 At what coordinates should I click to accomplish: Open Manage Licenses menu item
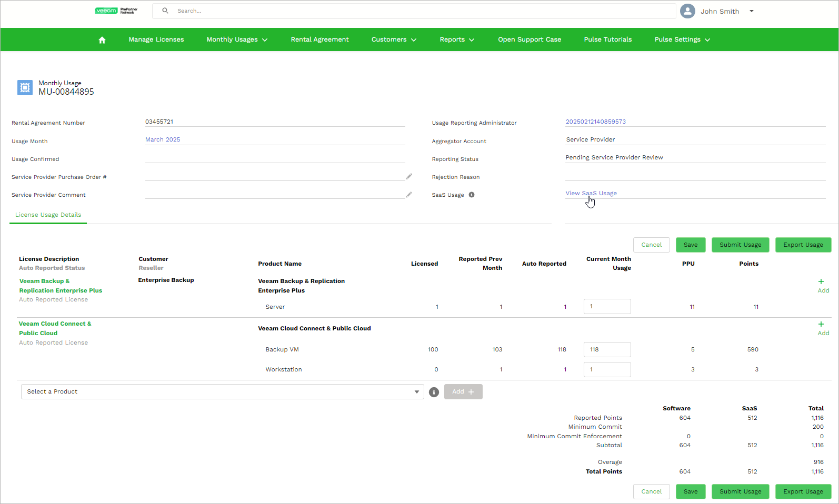point(156,39)
